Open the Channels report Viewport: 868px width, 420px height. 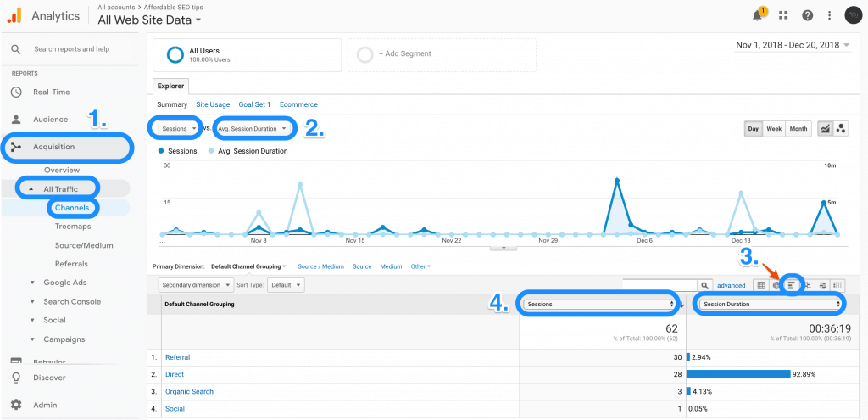pyautogui.click(x=72, y=208)
